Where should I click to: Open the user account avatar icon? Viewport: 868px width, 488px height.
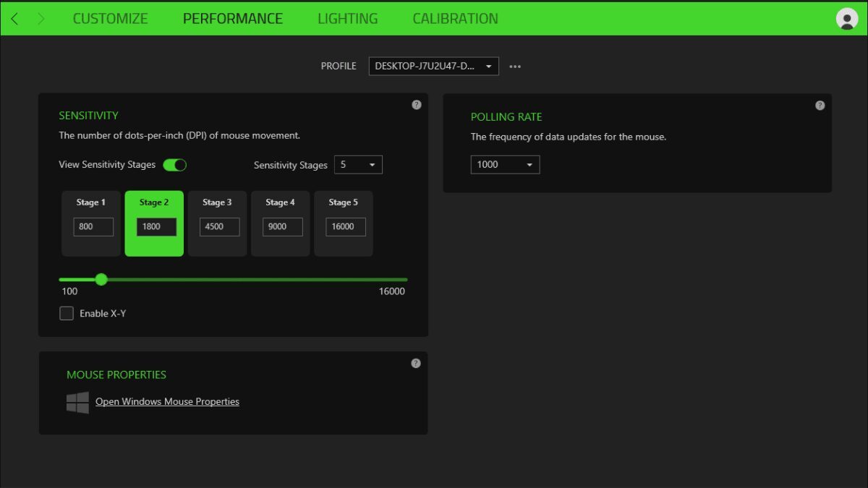847,19
